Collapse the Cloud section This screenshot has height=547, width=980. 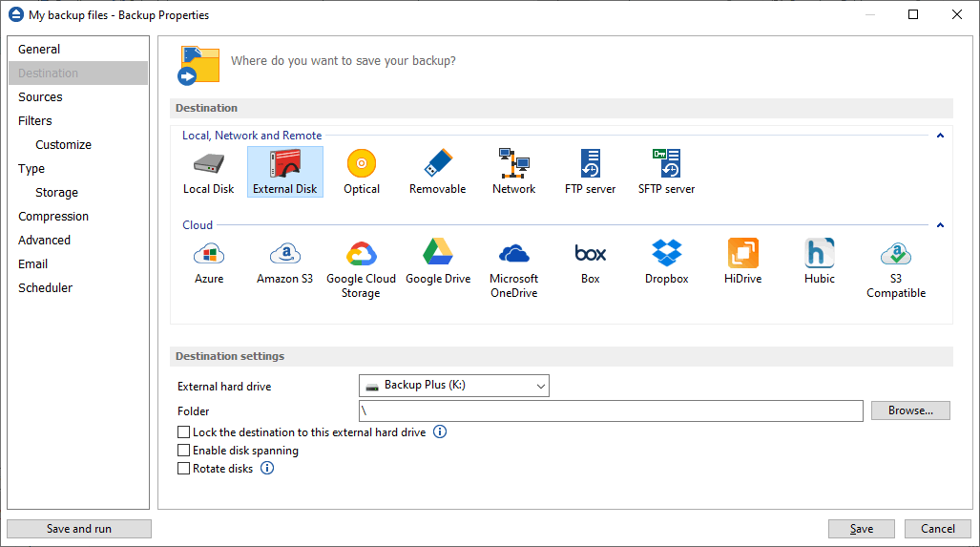(940, 225)
